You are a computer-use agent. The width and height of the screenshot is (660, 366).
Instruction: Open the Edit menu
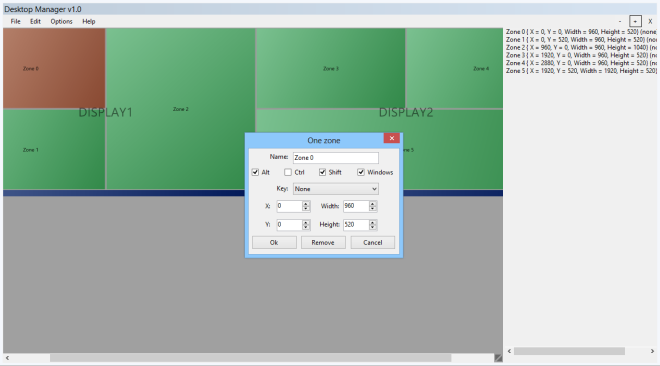35,21
